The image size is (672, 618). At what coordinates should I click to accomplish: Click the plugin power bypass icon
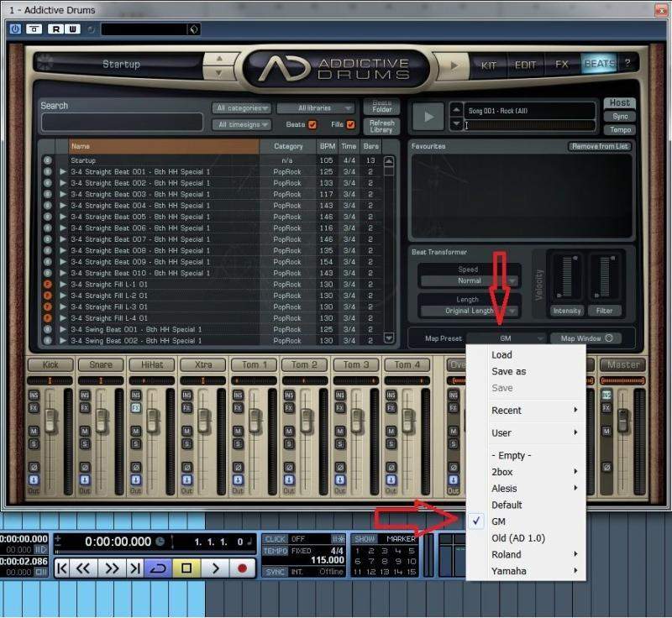[x=15, y=29]
